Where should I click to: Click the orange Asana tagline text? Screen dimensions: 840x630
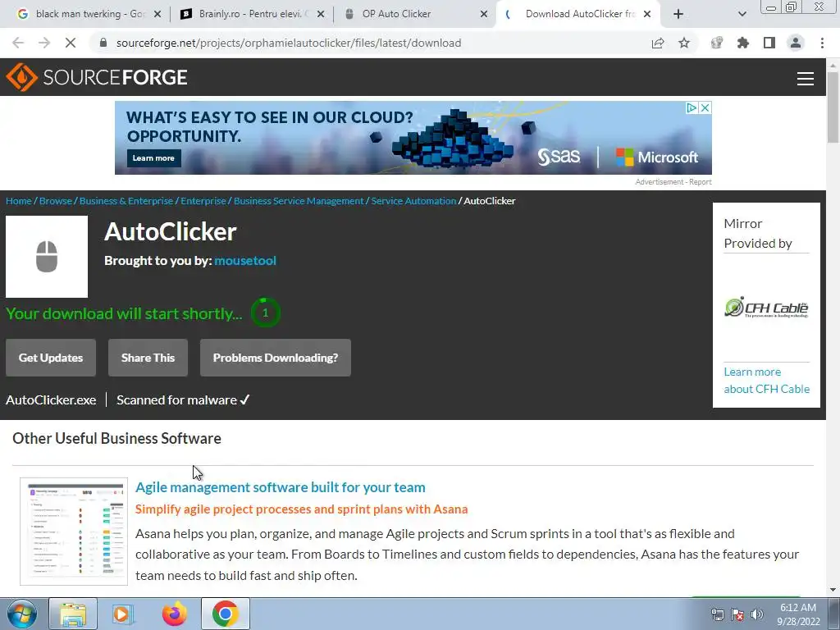click(302, 509)
